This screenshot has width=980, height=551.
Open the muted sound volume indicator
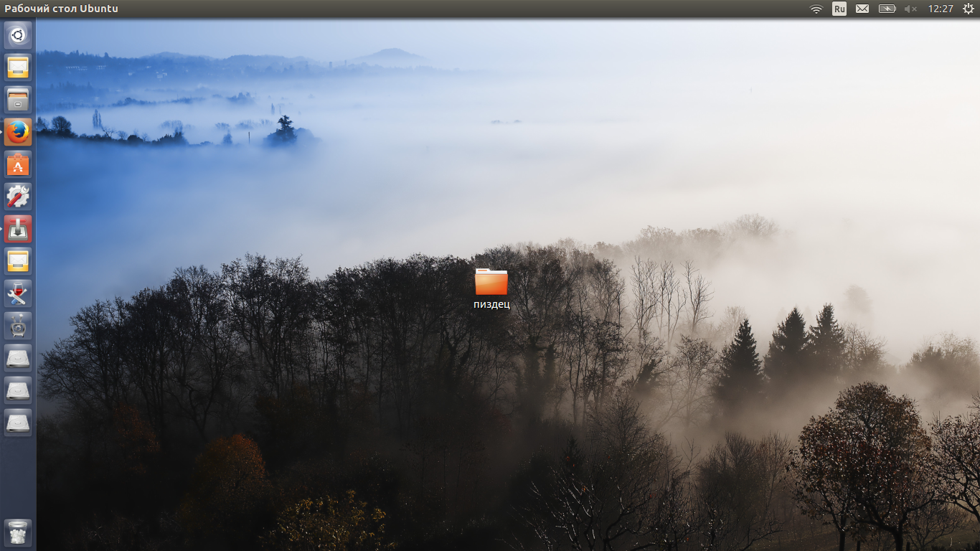(910, 9)
